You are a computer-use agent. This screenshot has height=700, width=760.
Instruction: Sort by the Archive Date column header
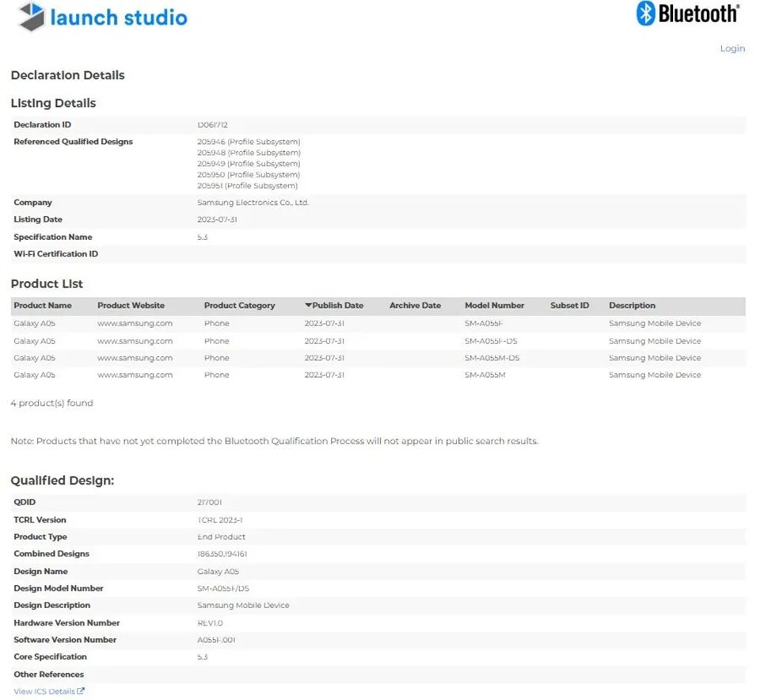[x=415, y=306]
